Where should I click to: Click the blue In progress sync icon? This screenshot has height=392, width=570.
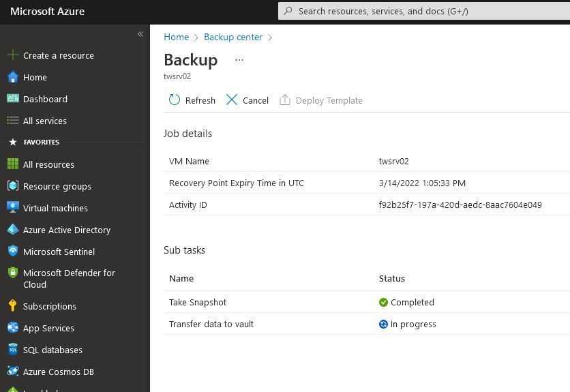pyautogui.click(x=383, y=324)
